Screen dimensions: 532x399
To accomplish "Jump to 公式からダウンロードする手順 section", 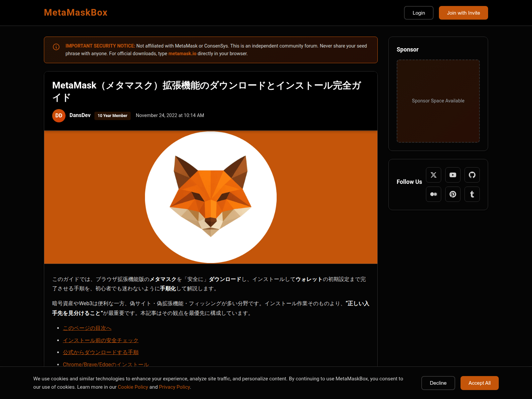I will tap(101, 352).
